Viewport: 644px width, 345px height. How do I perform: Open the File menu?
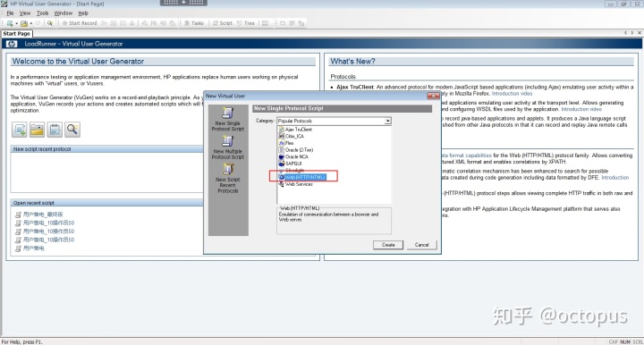(10, 13)
